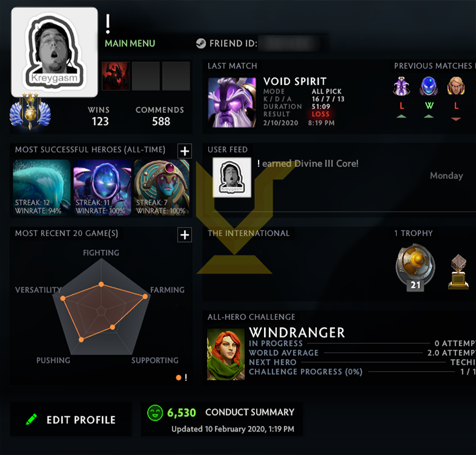The image size is (476, 455).
Task: Open Morphling most successful hero card
Action: click(x=42, y=188)
